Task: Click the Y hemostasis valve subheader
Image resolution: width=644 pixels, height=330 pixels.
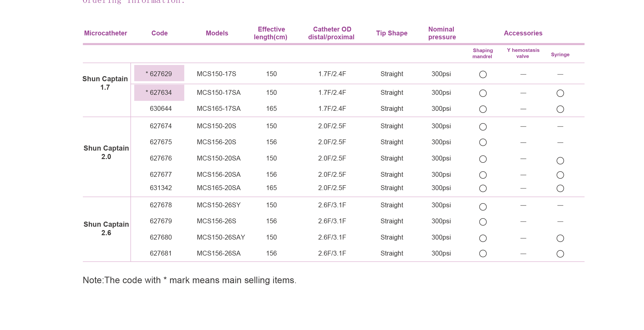Action: tap(523, 53)
